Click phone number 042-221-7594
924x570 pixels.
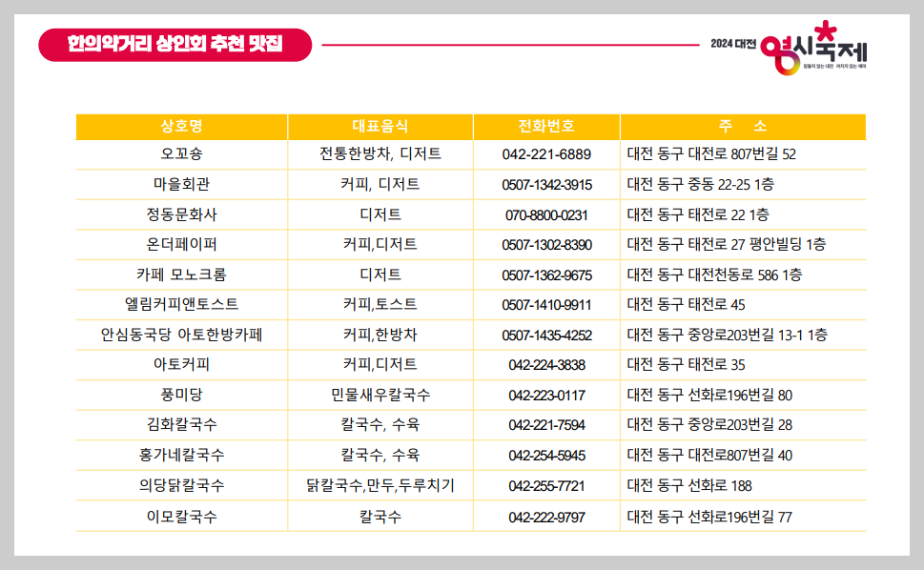(x=546, y=425)
